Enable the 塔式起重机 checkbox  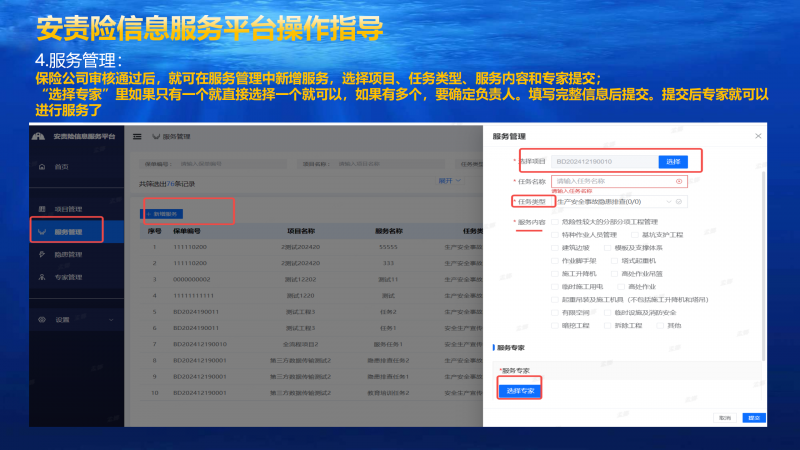click(x=614, y=261)
